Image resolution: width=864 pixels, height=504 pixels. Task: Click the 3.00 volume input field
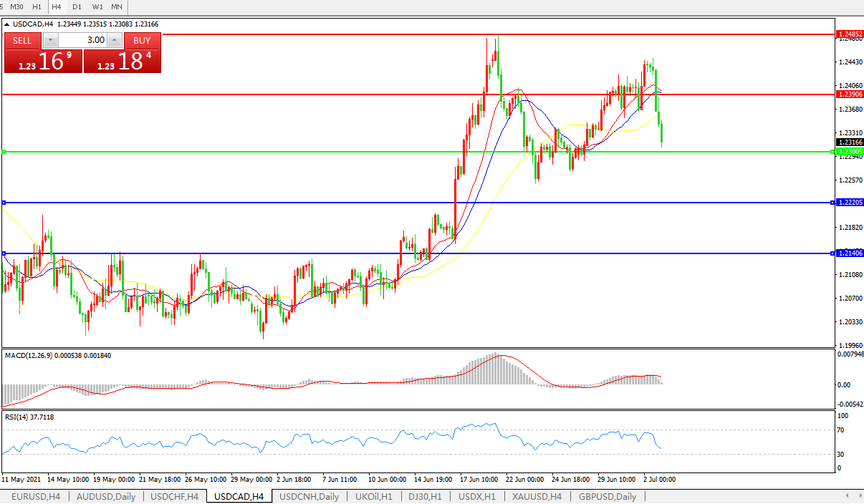82,40
